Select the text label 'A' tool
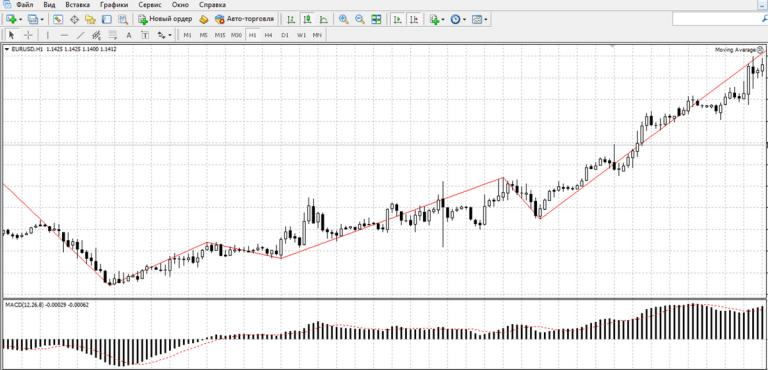This screenshot has height=370, width=768. (129, 35)
